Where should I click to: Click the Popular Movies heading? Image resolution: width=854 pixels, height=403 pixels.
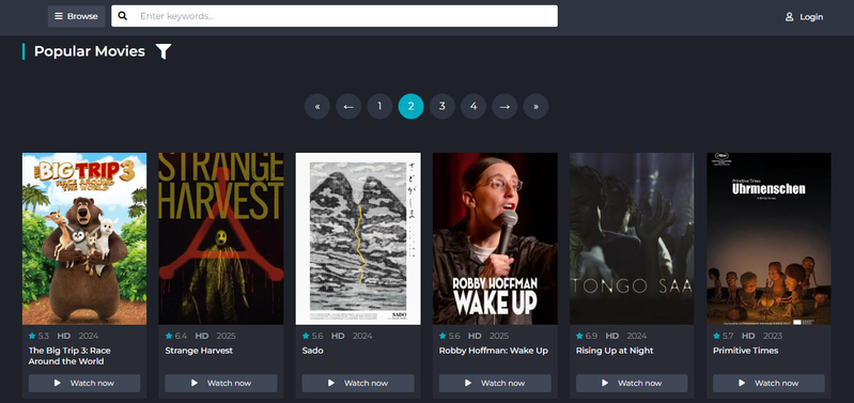89,52
